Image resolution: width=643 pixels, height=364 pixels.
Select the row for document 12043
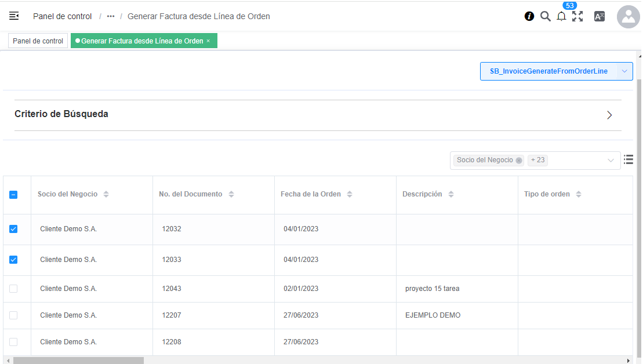tap(13, 289)
